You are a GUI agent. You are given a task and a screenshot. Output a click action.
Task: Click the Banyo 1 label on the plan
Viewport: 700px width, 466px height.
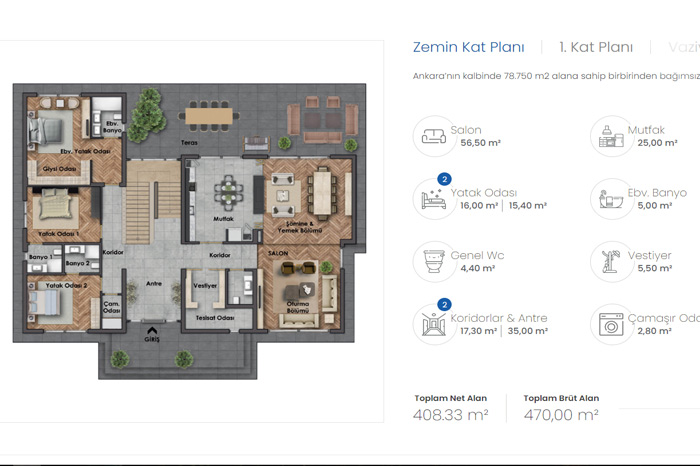pyautogui.click(x=41, y=257)
